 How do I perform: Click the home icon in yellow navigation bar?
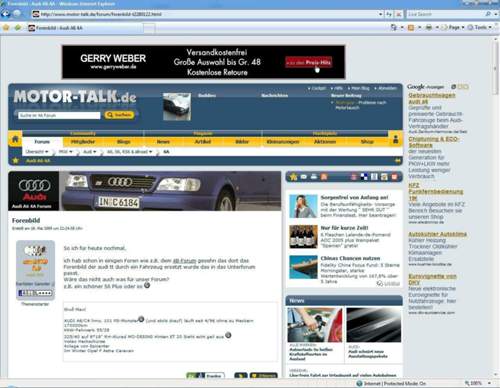(15, 139)
